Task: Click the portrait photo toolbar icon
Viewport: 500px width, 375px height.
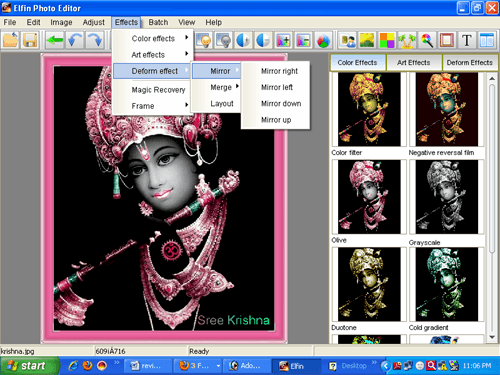Action: click(x=347, y=41)
